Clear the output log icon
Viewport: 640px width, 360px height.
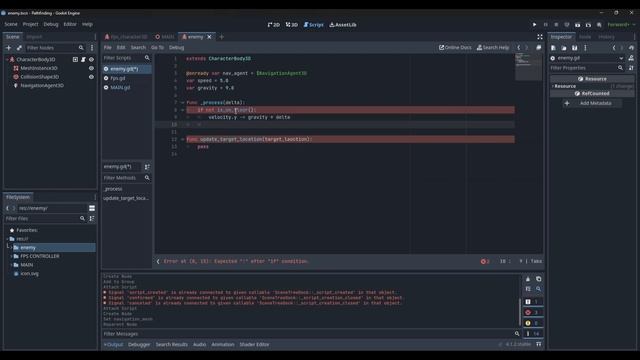tap(528, 279)
